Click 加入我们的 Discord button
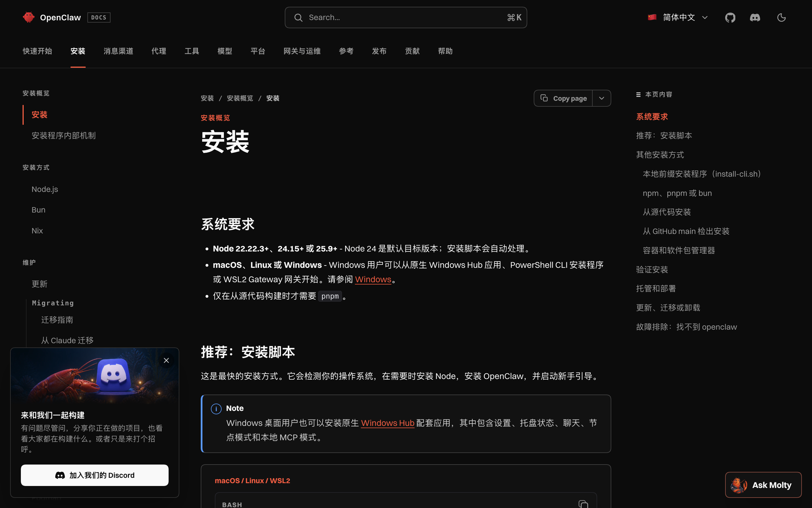 95,475
